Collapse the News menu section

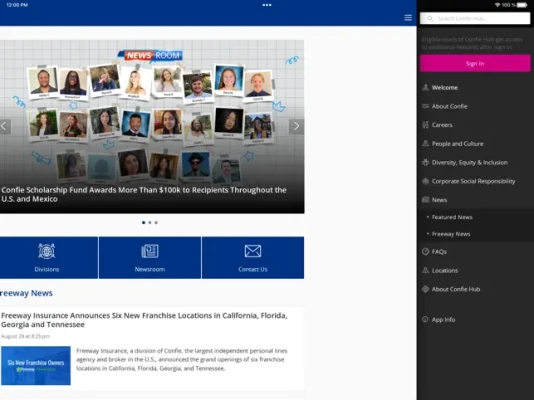pyautogui.click(x=475, y=200)
